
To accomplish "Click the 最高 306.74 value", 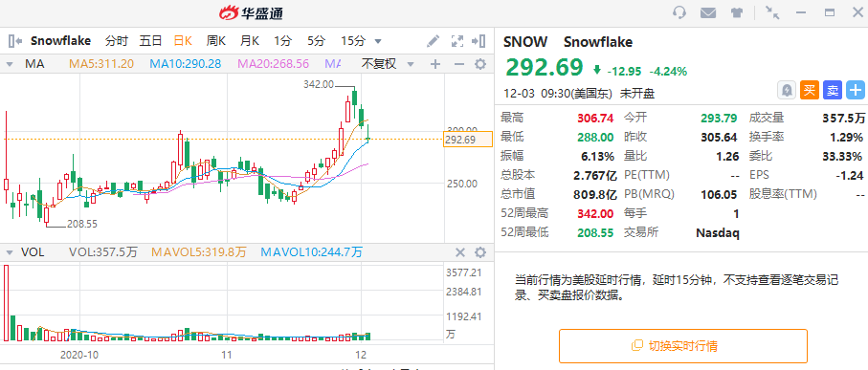I will 595,118.
